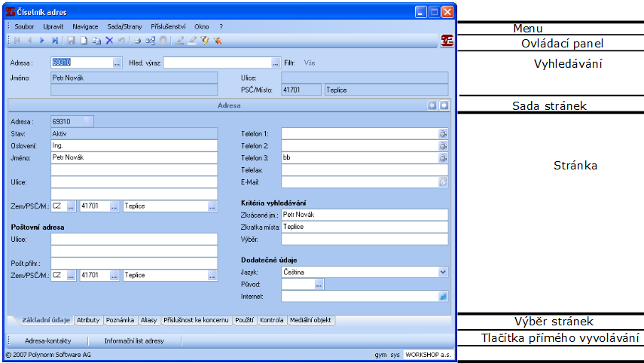Image resolution: width=644 pixels, height=363 pixels.
Task: Open country lookup next to first CZ field
Action: click(x=71, y=206)
